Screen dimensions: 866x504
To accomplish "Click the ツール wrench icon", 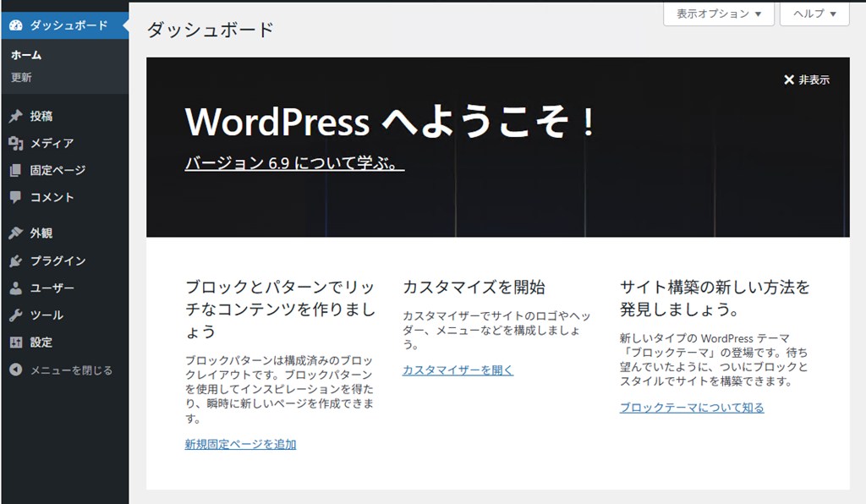I will (x=15, y=315).
